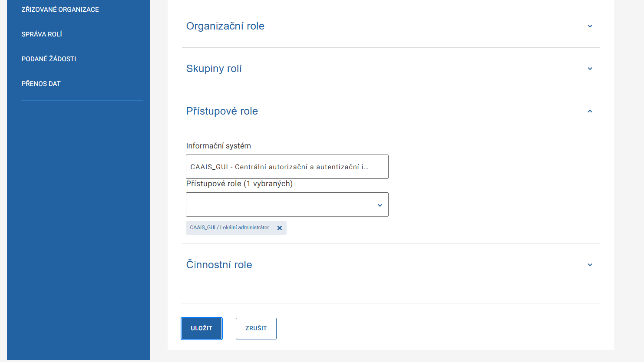Click the CAAIS_GUI / Lokální administrátor chip text
Viewport: 644px width, 362px height.
pos(229,227)
